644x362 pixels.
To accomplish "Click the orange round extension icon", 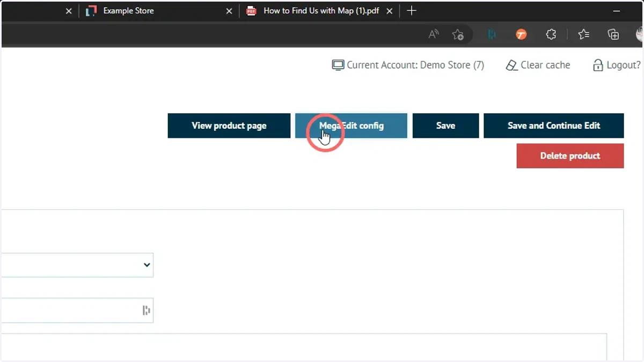I will coord(521,34).
